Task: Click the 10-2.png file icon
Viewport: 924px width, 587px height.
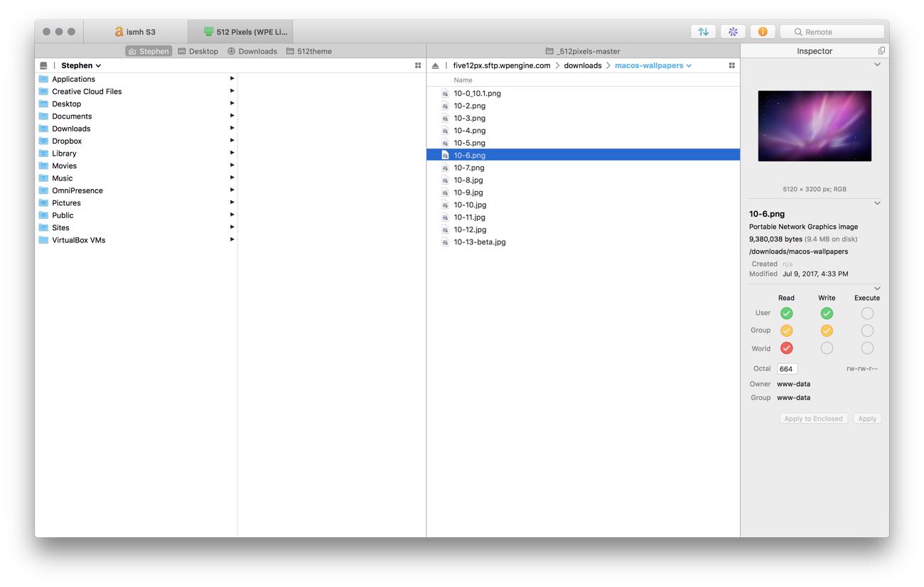Action: pyautogui.click(x=445, y=106)
